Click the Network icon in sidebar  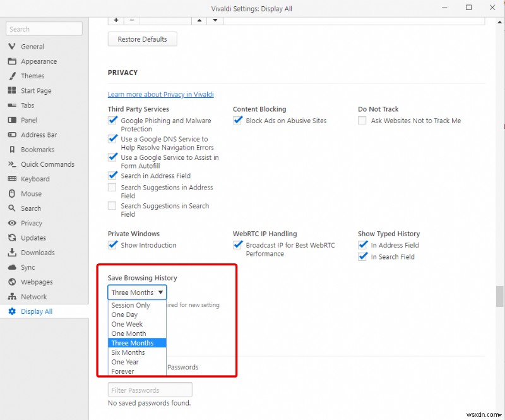(11, 297)
